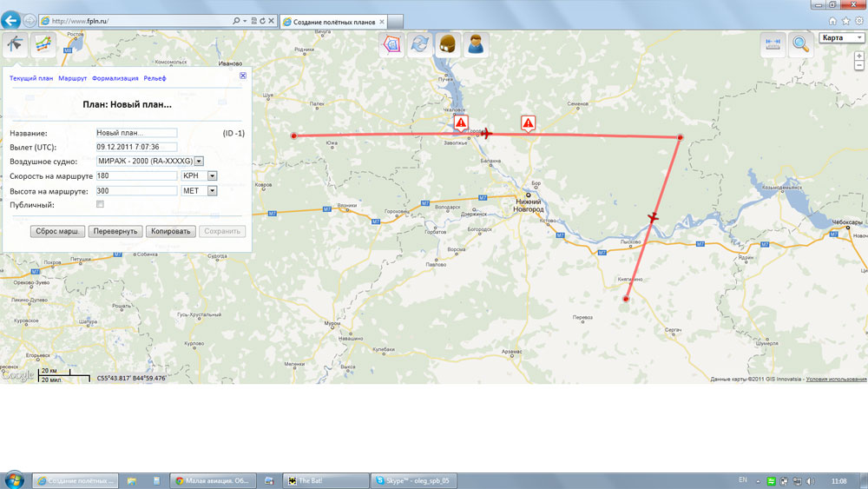The height and width of the screenshot is (489, 868).
Task: Open the KPH speed units dropdown
Action: (212, 175)
